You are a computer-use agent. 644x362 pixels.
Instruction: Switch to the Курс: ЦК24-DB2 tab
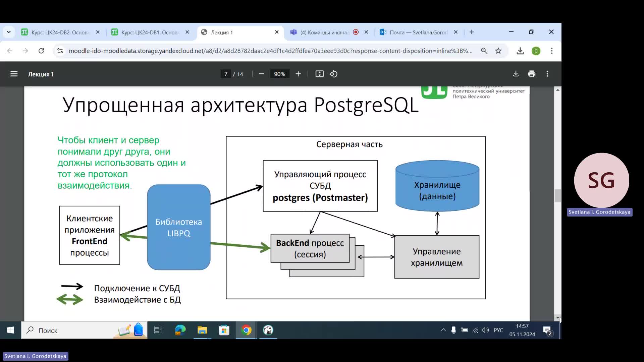61,32
